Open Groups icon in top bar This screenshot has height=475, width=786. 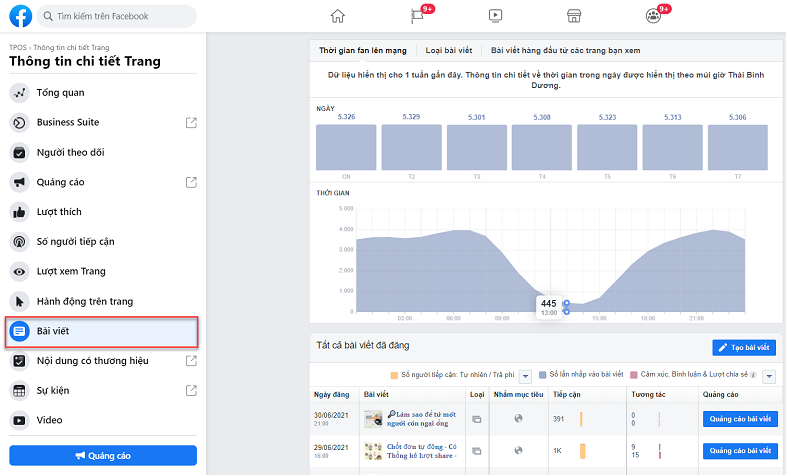654,15
